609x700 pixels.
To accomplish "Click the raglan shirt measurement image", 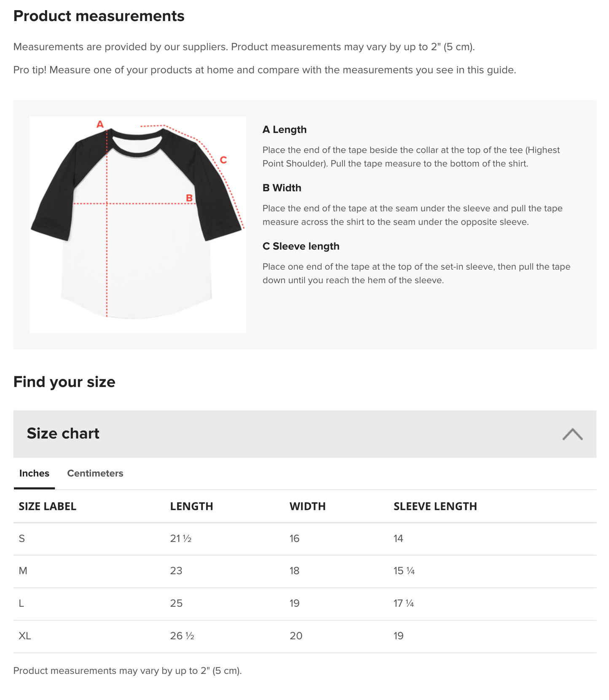I will tap(137, 224).
